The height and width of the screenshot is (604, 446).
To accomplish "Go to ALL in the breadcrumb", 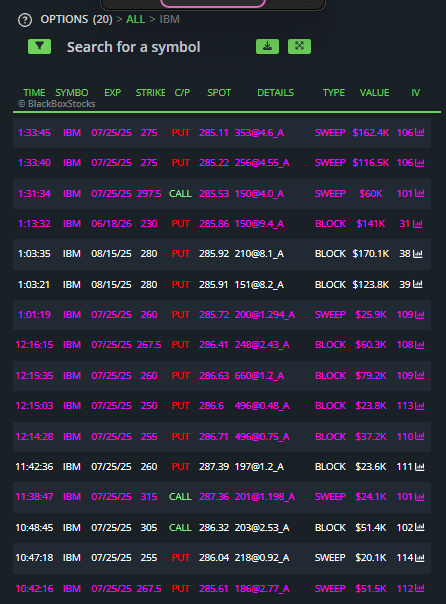I will click(136, 19).
